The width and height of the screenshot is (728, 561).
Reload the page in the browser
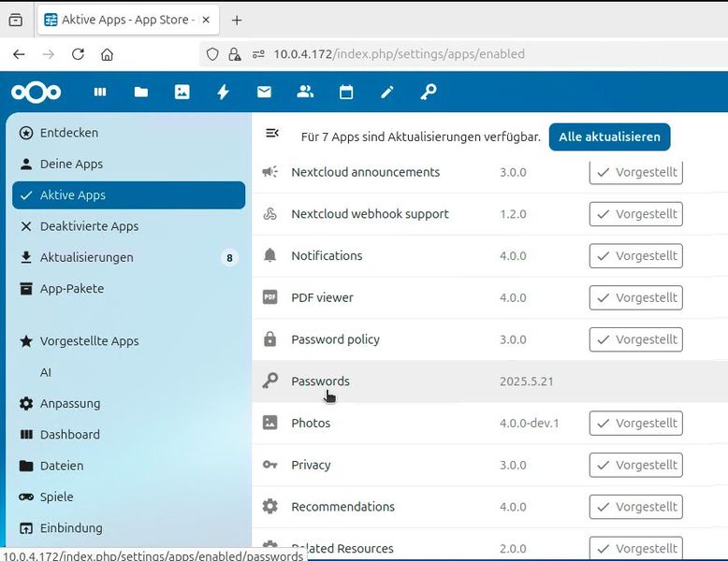[x=78, y=54]
